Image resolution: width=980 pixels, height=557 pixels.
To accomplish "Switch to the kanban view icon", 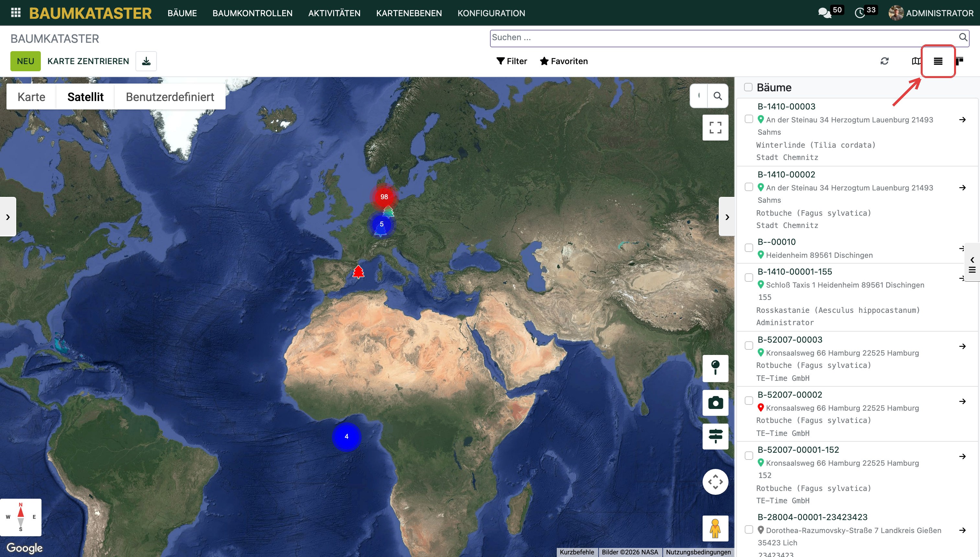I will point(959,61).
